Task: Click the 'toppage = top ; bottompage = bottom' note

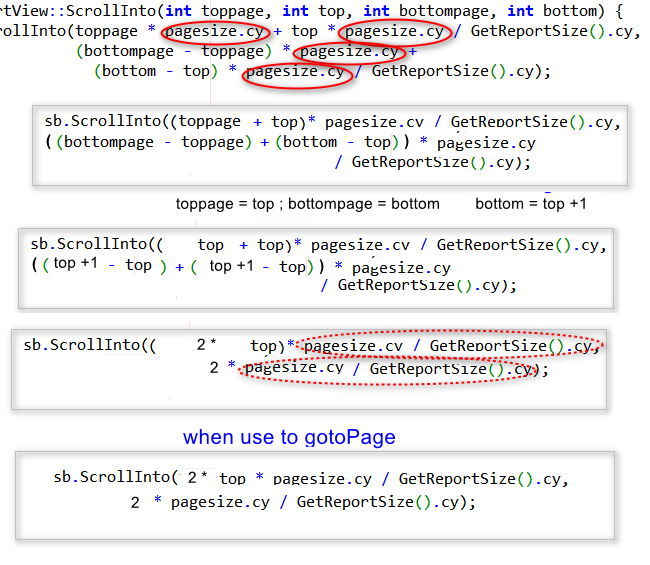Action: 307,204
